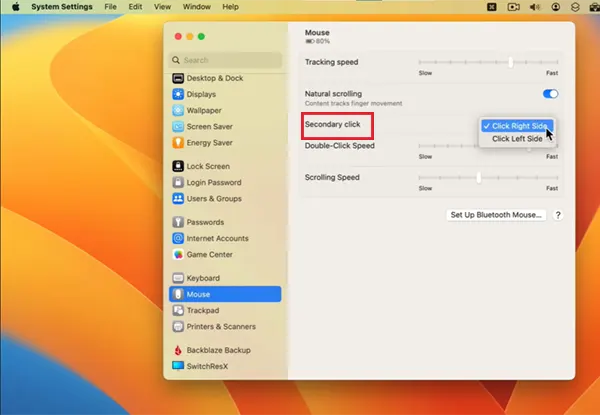Select Keyboard label in sidebar
The image size is (600, 415).
[x=203, y=278]
